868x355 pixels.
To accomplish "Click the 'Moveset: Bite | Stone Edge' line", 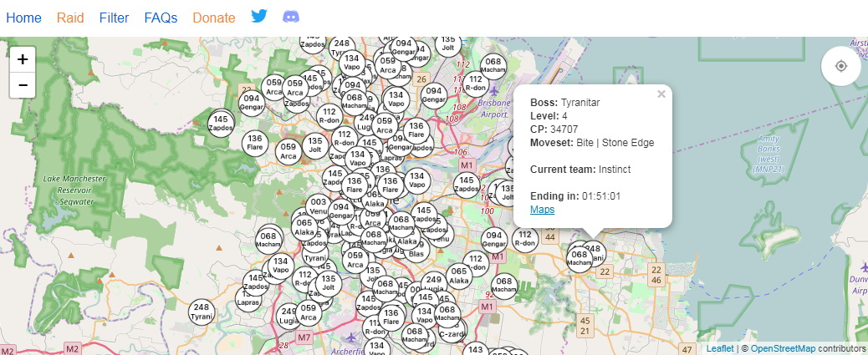I will (592, 143).
